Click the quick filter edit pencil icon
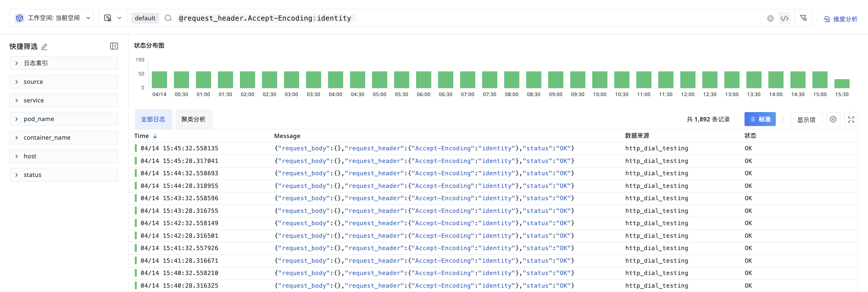868x292 pixels. click(x=44, y=47)
